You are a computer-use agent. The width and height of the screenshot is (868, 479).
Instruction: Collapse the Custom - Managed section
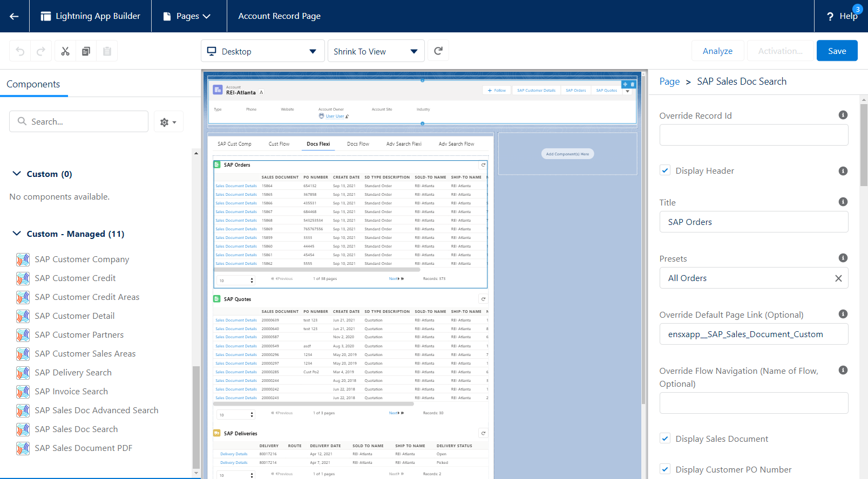[17, 234]
